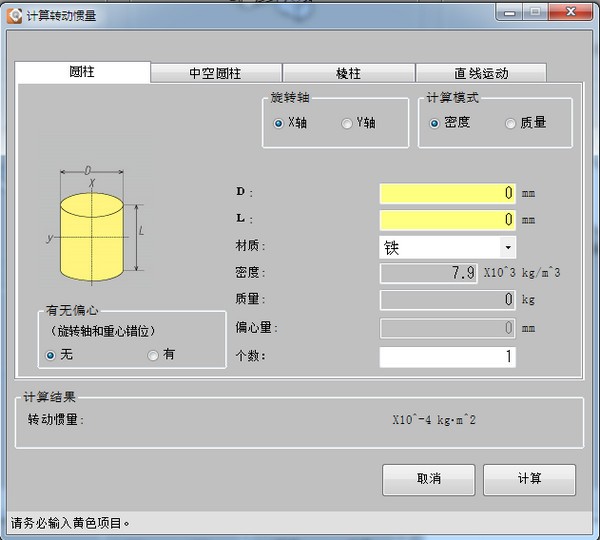
Task: Close the dialog with the X button
Action: click(x=571, y=12)
